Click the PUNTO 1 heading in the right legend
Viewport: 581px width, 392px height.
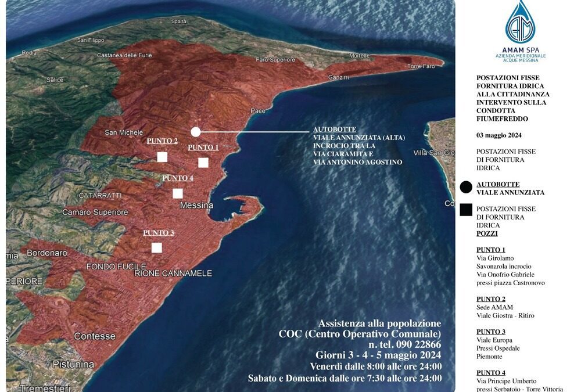pos(491,250)
